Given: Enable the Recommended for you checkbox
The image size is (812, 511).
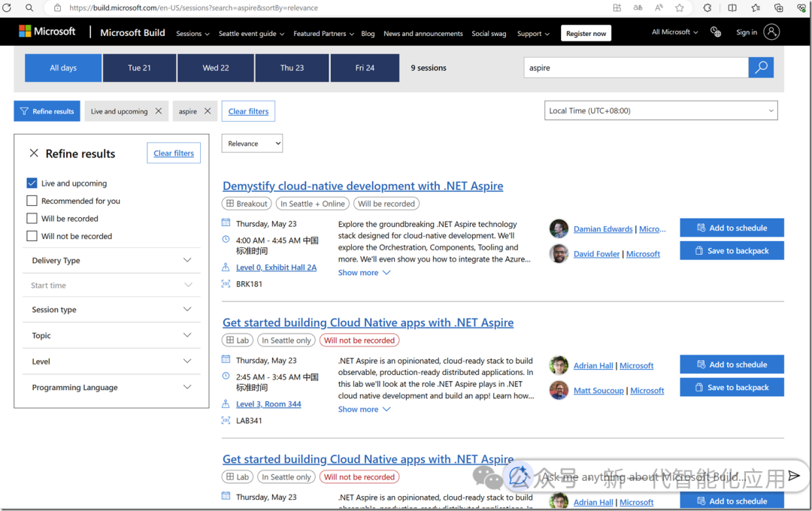Looking at the screenshot, I should pyautogui.click(x=31, y=201).
